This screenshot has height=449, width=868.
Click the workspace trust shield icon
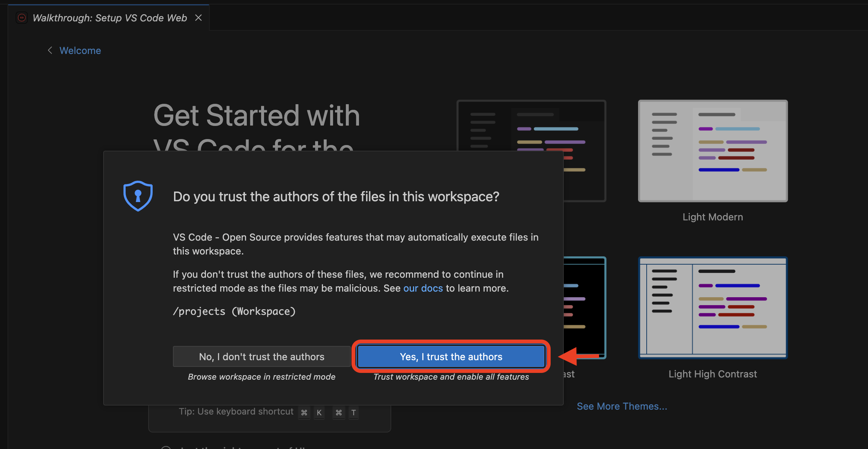click(138, 196)
